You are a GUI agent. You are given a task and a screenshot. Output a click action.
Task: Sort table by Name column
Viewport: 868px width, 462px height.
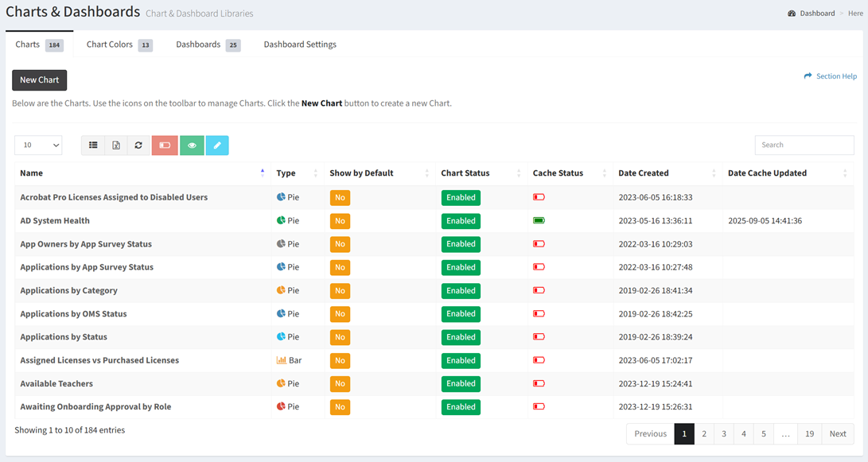coord(142,173)
